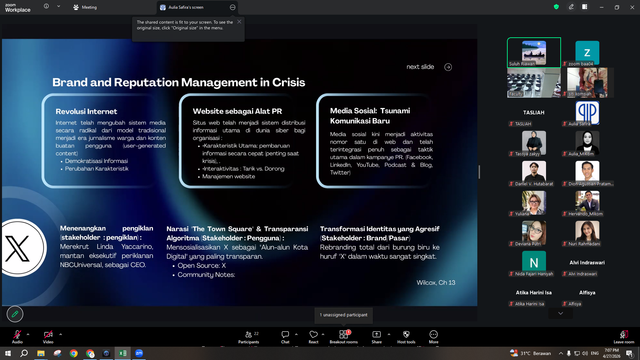Click the Share screen button
640x360 pixels.
point(376,337)
